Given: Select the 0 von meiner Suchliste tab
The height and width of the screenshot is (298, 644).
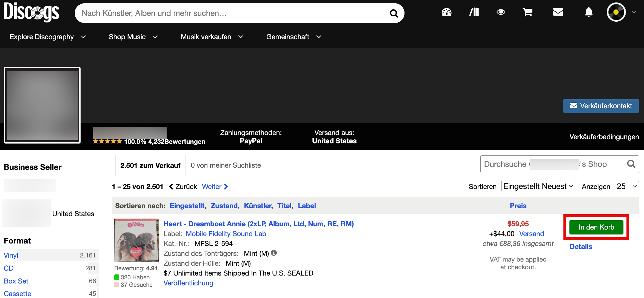Looking at the screenshot, I should (226, 165).
